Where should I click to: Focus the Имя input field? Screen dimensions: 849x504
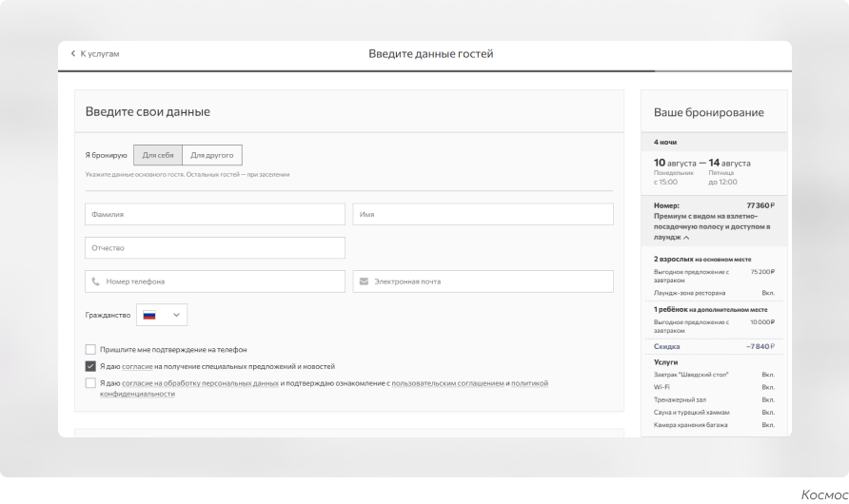(x=483, y=214)
